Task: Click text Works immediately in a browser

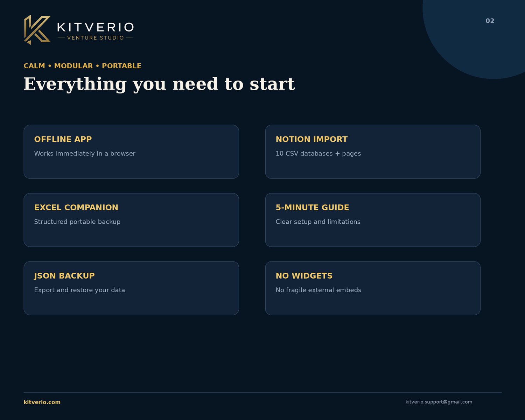Action: [85, 153]
